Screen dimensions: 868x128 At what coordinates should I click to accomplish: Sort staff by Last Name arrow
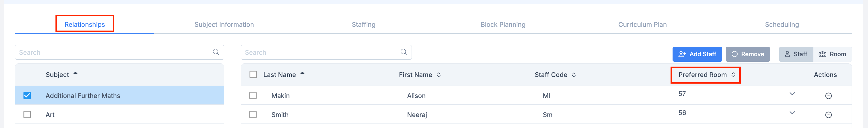tap(303, 74)
